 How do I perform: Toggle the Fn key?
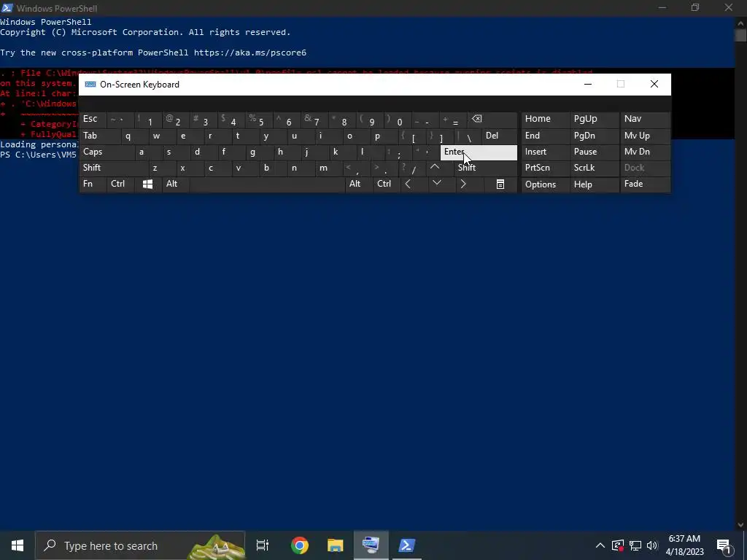tap(93, 184)
